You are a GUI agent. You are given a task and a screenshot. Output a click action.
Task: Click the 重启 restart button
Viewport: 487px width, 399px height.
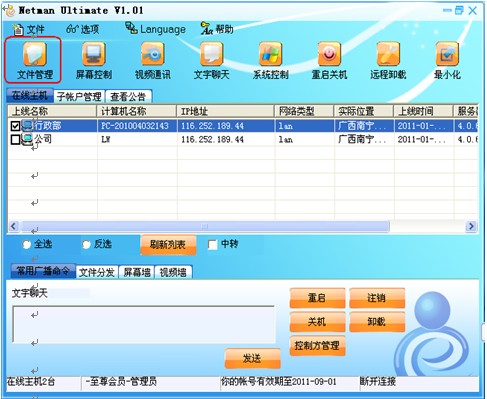point(317,298)
